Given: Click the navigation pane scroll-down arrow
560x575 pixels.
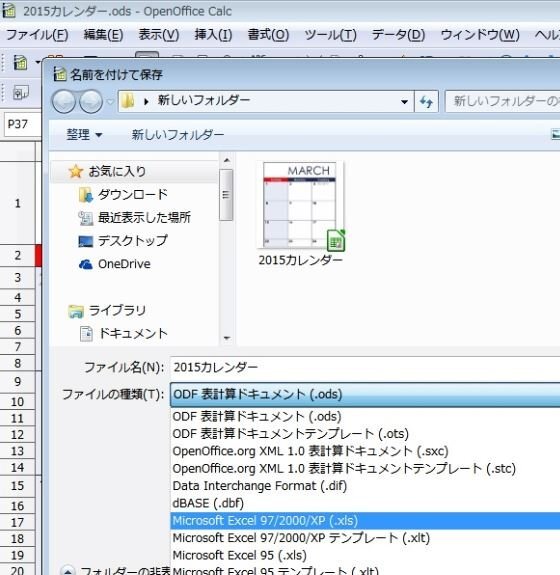Looking at the screenshot, I should [227, 338].
